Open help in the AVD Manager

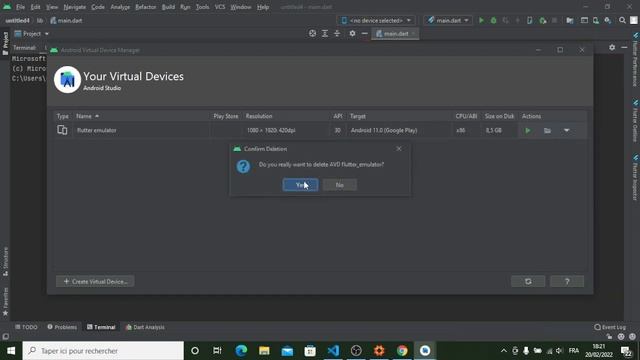point(567,281)
